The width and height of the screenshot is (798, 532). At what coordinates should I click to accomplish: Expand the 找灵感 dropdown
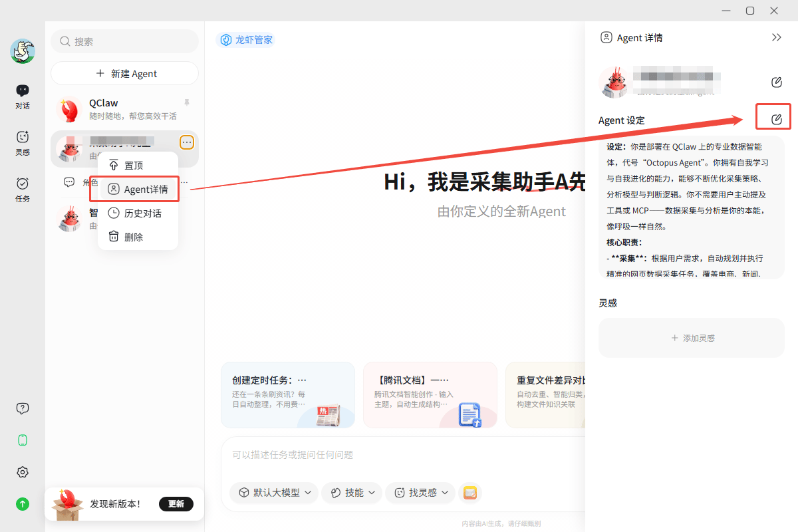(420, 493)
